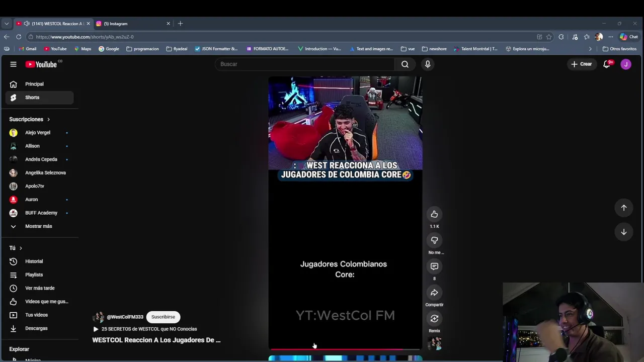Click the search magnifier button
Screen dimensions: 644x362
click(x=405, y=64)
